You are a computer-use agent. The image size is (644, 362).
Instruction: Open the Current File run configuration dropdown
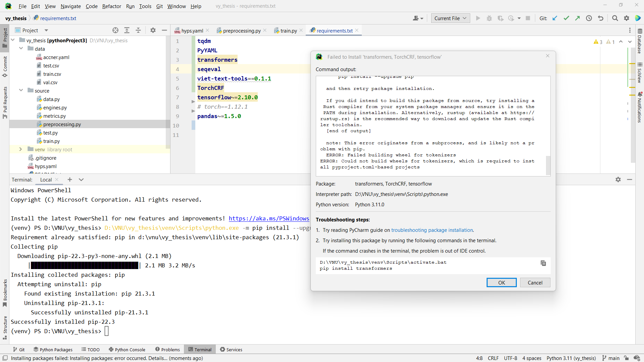[450, 18]
